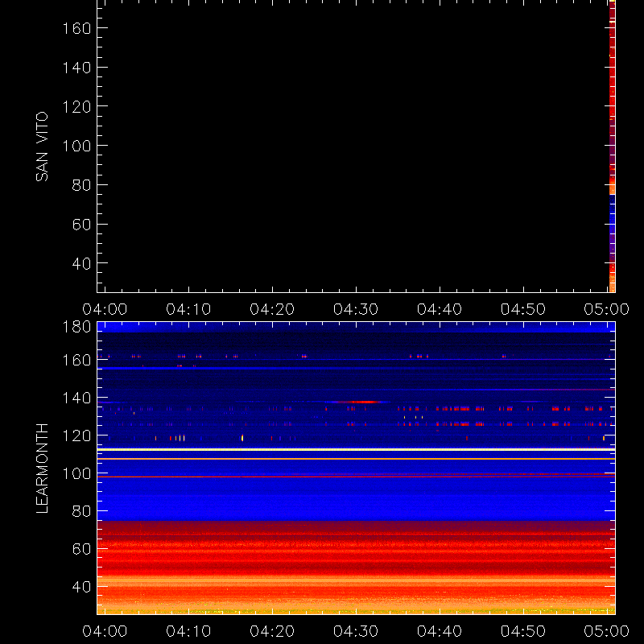Click the LEARMONTH axis title
This screenshot has width=644, height=644.
42,469
